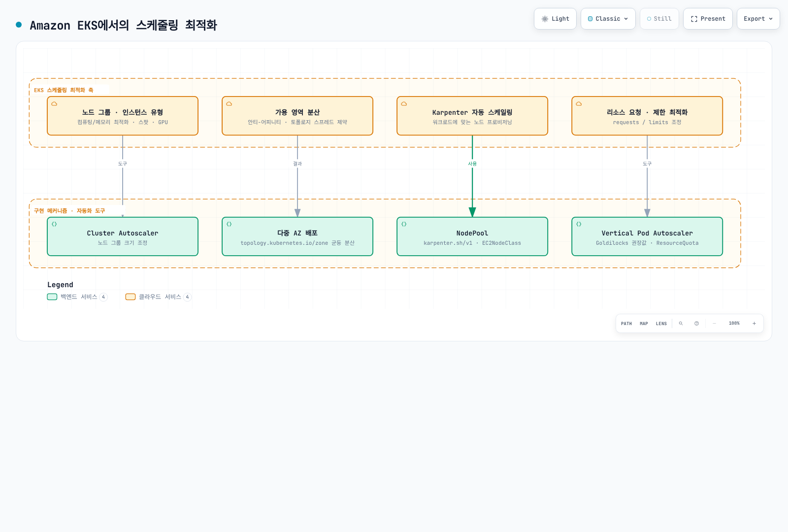Viewport: 788px width, 532px height.
Task: Click cloud icon on Karpenter node
Action: pyautogui.click(x=404, y=104)
